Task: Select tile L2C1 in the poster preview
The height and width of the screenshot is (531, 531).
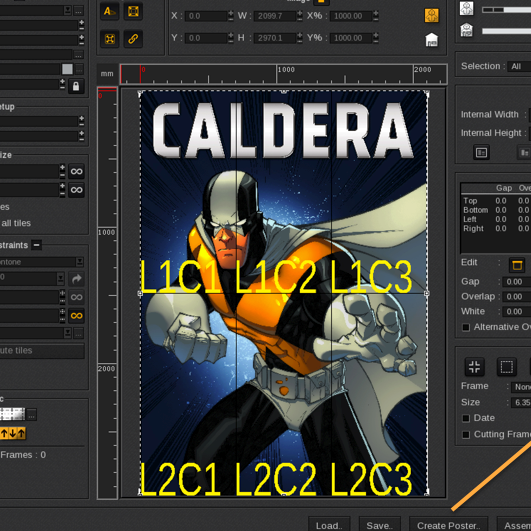Action: click(x=188, y=394)
